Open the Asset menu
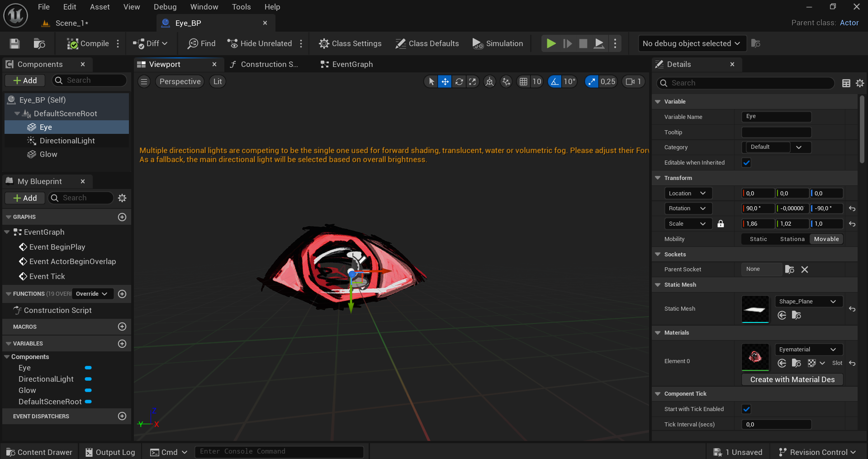Image resolution: width=868 pixels, height=459 pixels. coord(100,7)
